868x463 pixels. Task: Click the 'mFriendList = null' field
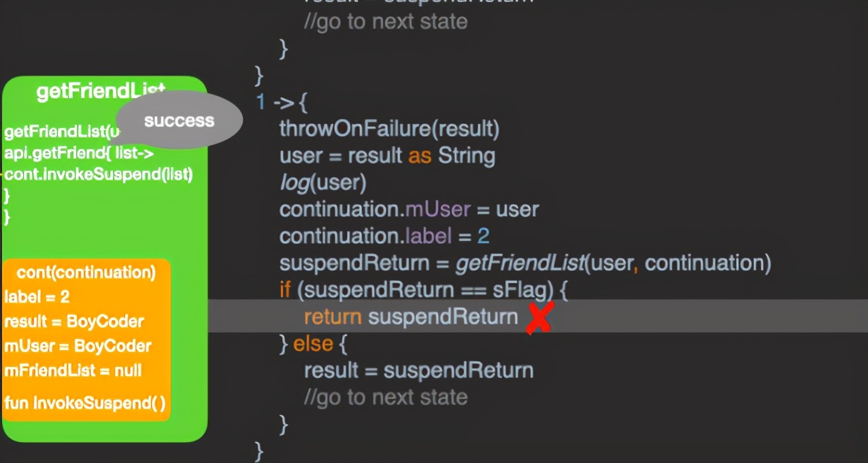point(73,370)
